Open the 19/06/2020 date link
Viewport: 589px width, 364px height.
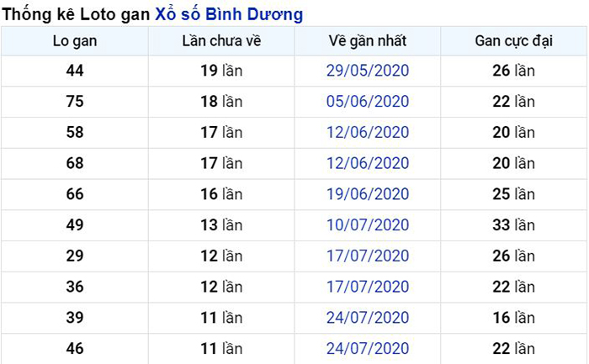pos(368,194)
